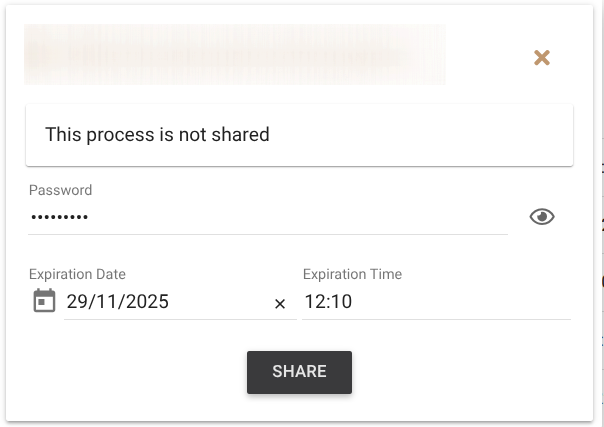This screenshot has width=604, height=427.
Task: Close the share dialog with the X
Action: 542,58
